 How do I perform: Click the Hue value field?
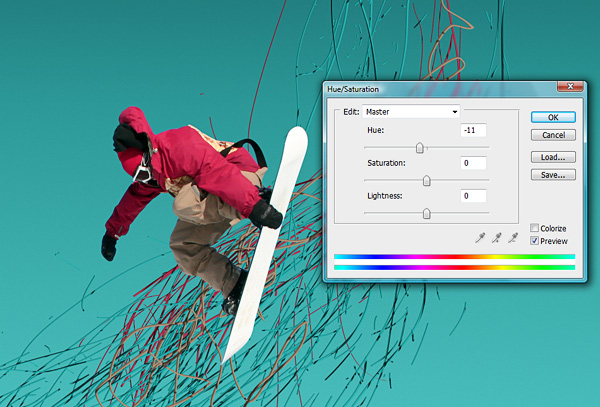pyautogui.click(x=473, y=130)
